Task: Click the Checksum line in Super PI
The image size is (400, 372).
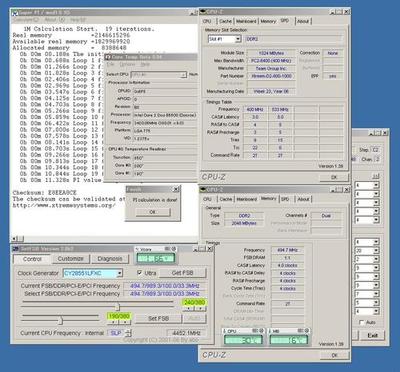Action: click(x=45, y=193)
